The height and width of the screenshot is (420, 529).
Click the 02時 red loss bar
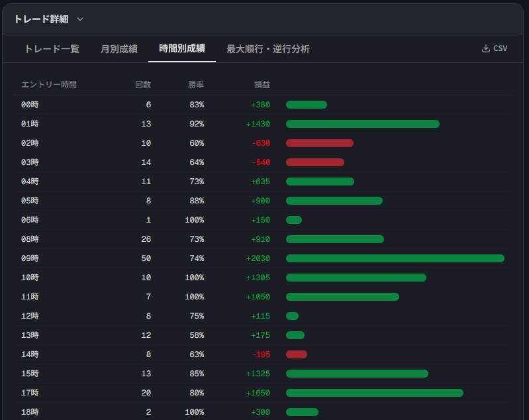tap(320, 143)
